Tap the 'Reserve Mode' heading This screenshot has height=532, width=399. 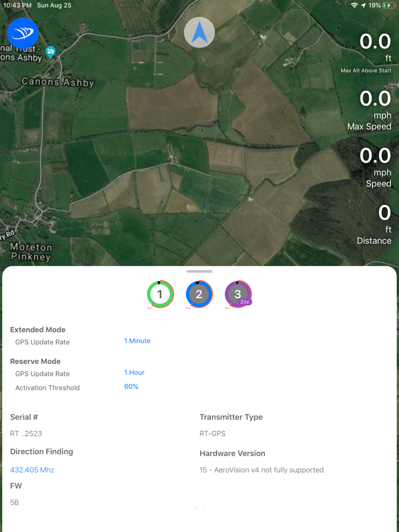point(35,362)
